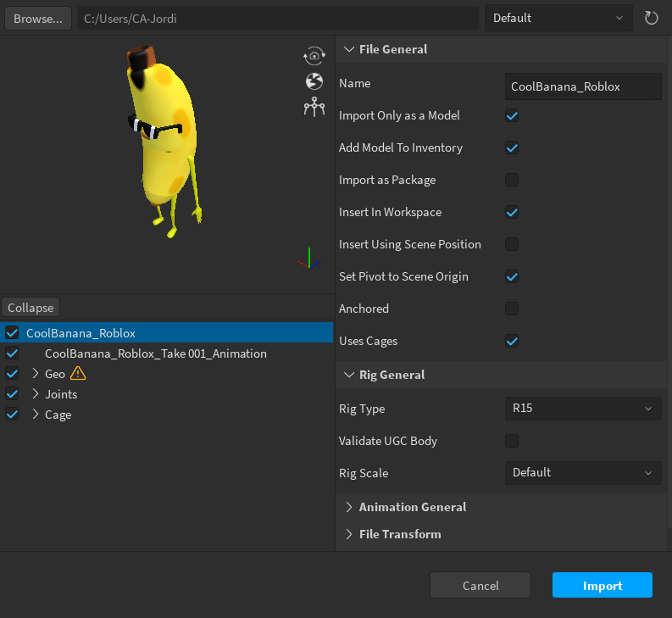Click the XYZ axis gizmo in preview

pos(309,259)
